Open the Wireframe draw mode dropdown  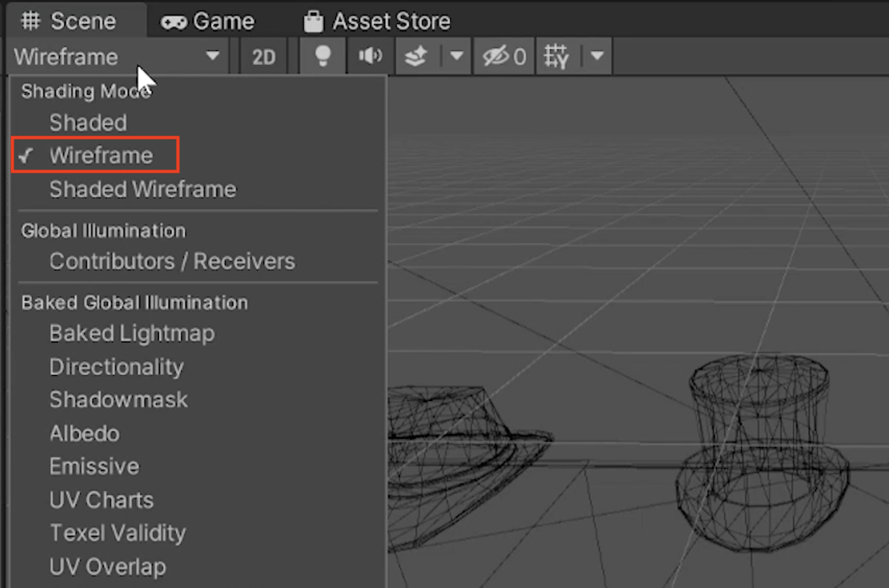pos(117,57)
